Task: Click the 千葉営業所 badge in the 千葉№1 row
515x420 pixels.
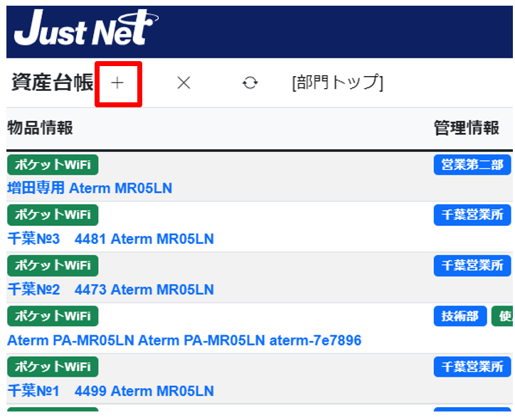Action: tap(472, 367)
